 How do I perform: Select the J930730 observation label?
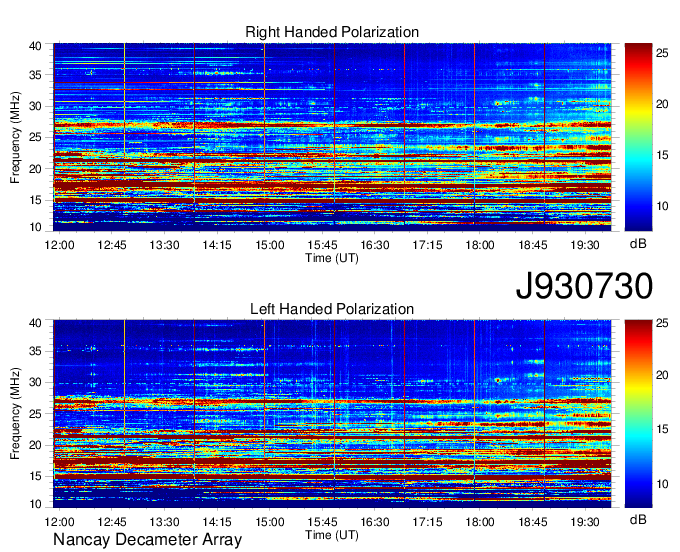(584, 285)
